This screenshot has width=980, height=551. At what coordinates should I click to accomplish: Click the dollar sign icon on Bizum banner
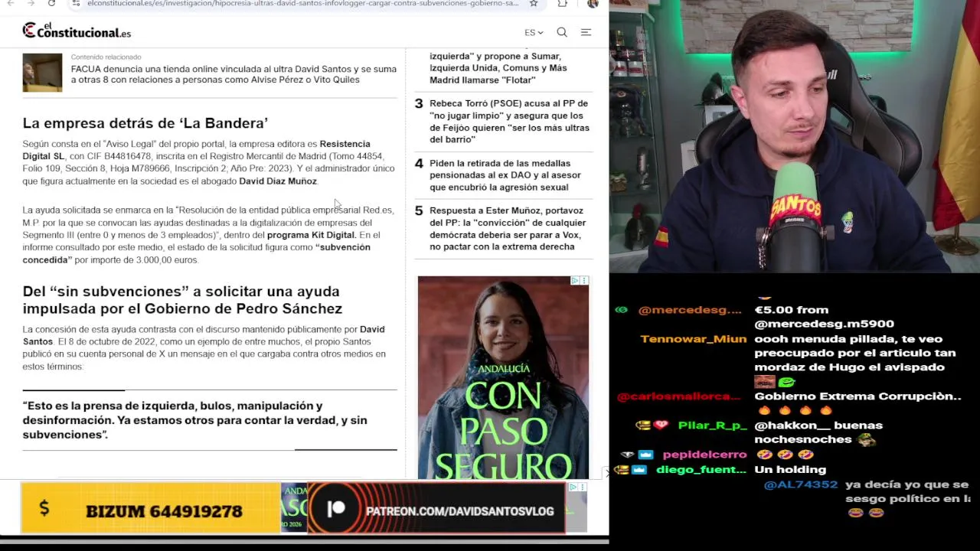click(x=44, y=507)
